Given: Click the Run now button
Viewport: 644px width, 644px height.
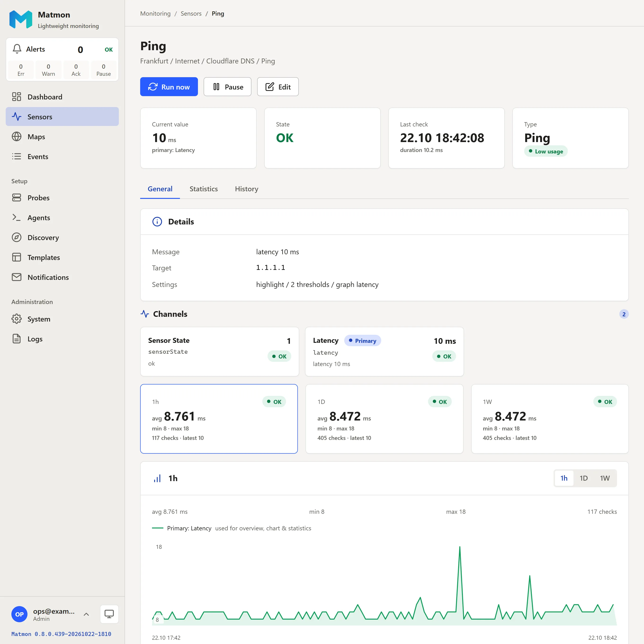Looking at the screenshot, I should 169,87.
